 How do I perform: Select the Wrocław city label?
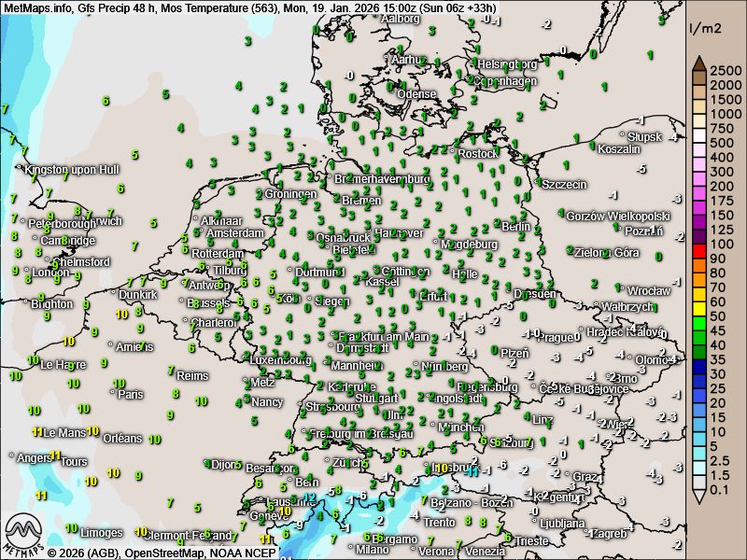pos(648,290)
